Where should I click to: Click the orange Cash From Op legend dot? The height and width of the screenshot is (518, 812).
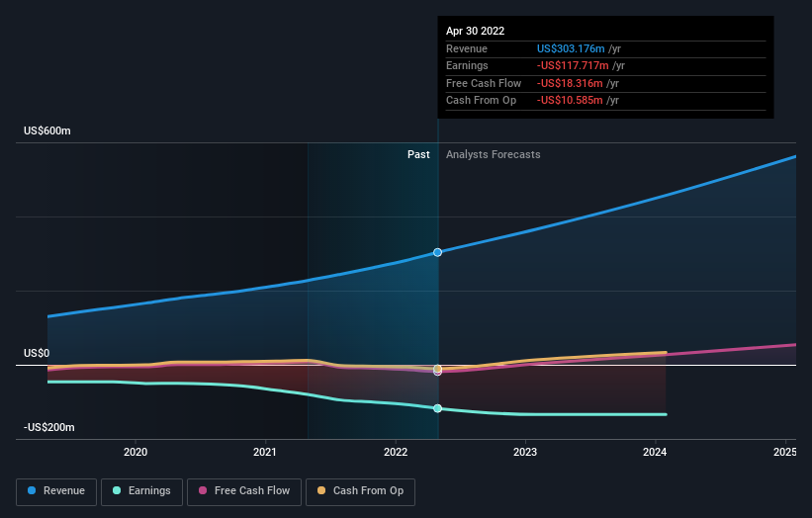pos(321,490)
